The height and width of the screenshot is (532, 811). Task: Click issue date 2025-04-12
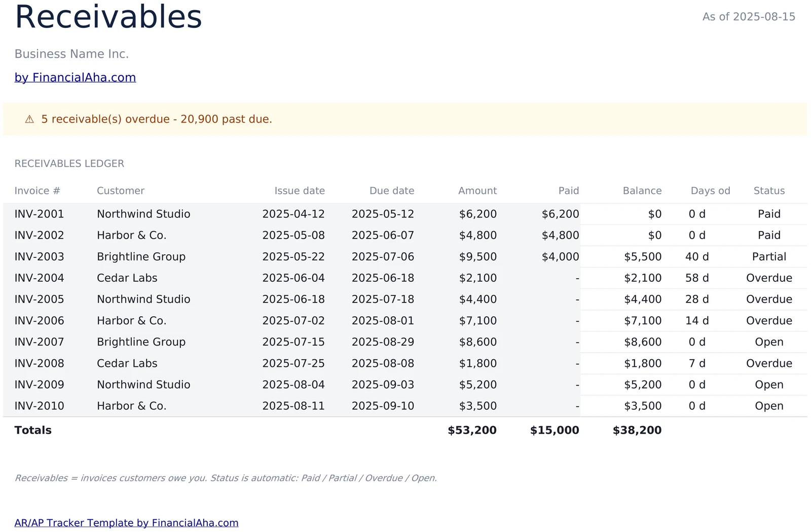(x=293, y=214)
